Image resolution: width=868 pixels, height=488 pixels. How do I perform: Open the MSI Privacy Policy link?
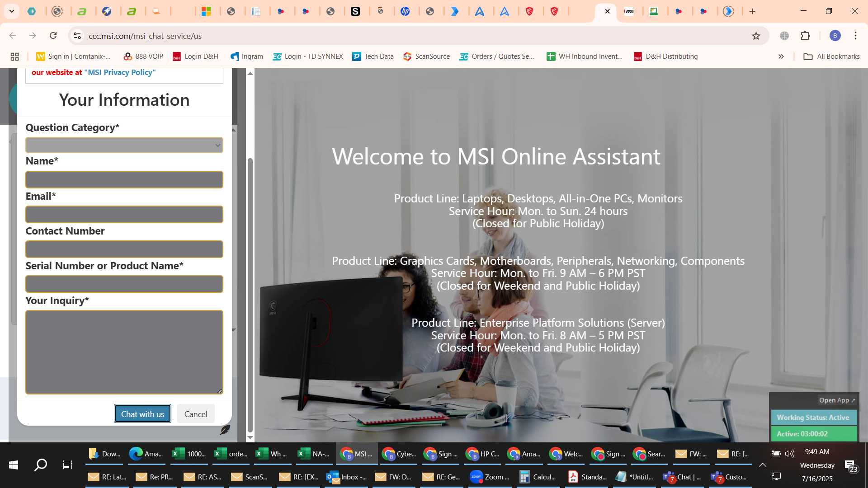click(120, 72)
